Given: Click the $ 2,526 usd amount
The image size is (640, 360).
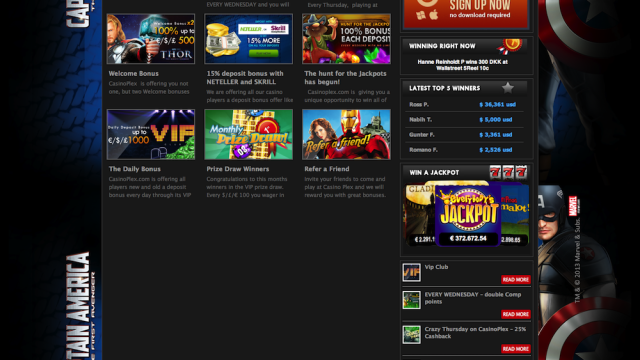Looking at the screenshot, I should coord(496,150).
